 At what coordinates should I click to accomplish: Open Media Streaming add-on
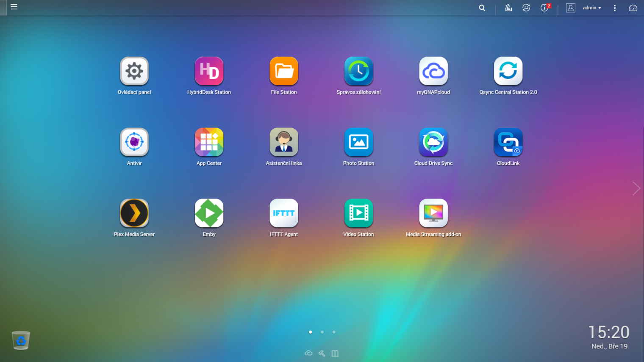click(x=433, y=213)
